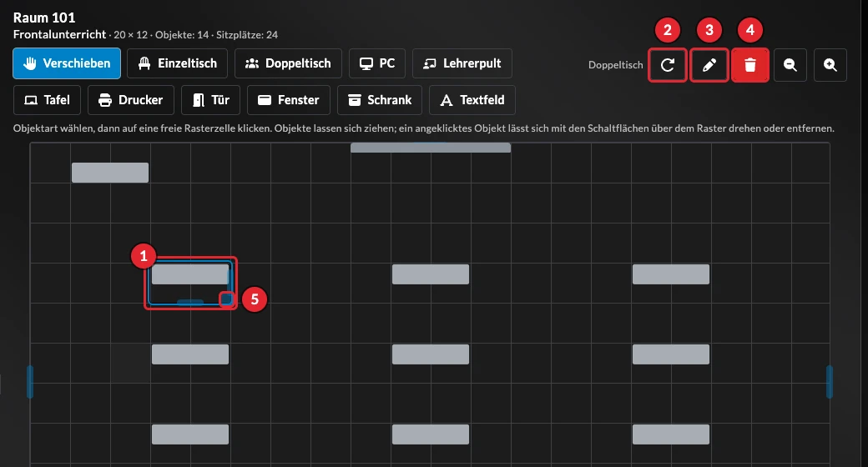The image size is (868, 467).
Task: Select the right desk in the first row
Action: pyautogui.click(x=671, y=274)
